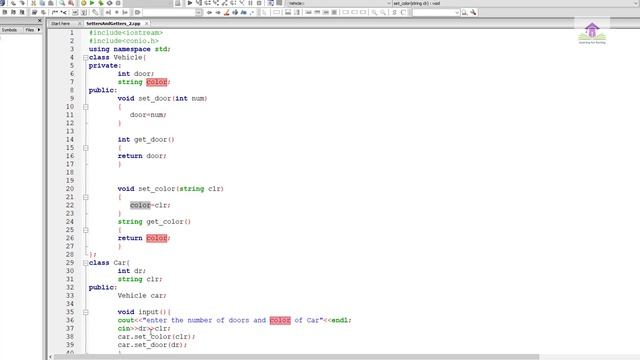Click the wrench settings icon in toolbar
The image size is (640, 360).
[x=473, y=12]
